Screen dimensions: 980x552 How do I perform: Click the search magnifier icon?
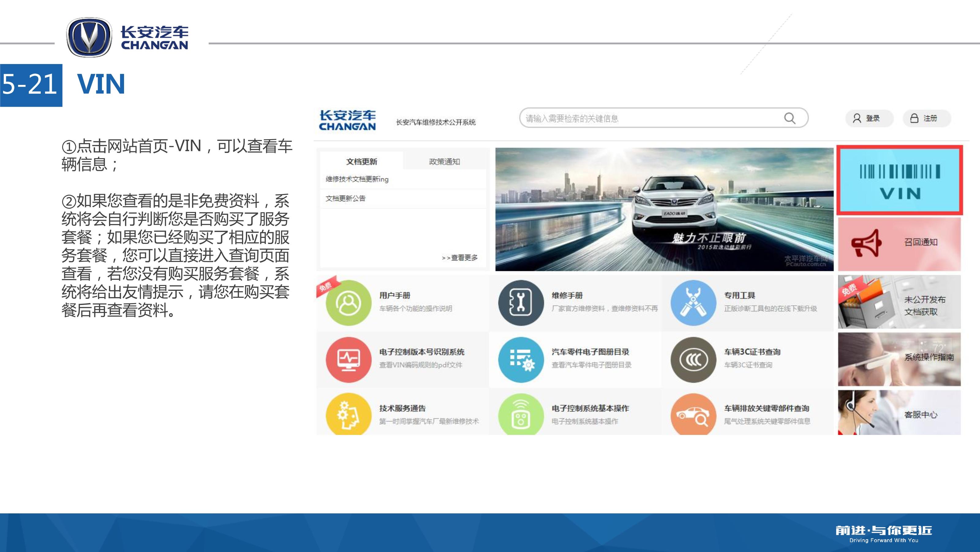[790, 118]
